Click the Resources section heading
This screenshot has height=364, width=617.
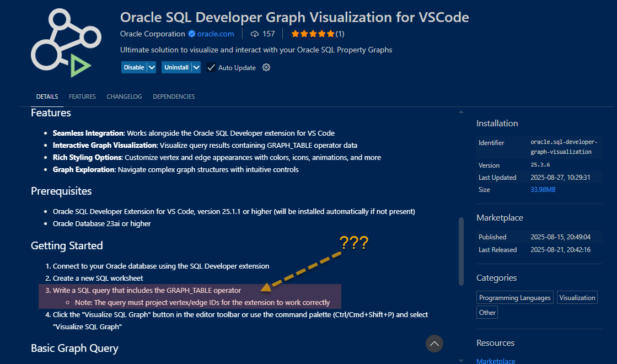tap(495, 342)
